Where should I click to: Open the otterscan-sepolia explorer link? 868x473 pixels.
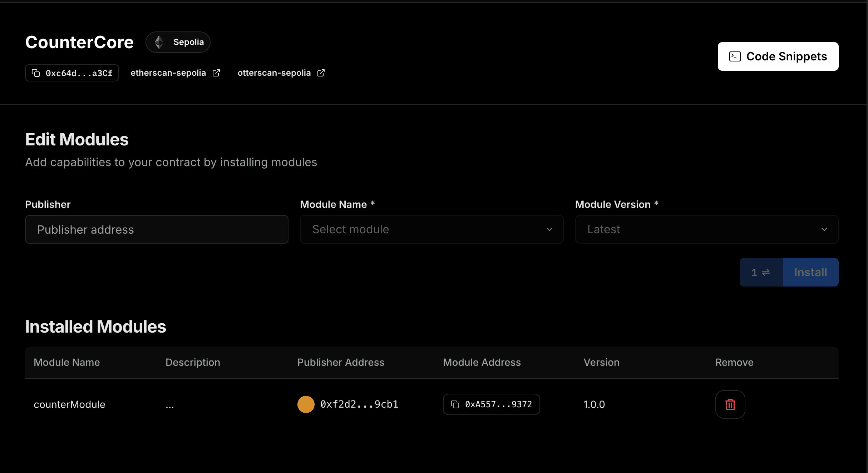(x=274, y=73)
